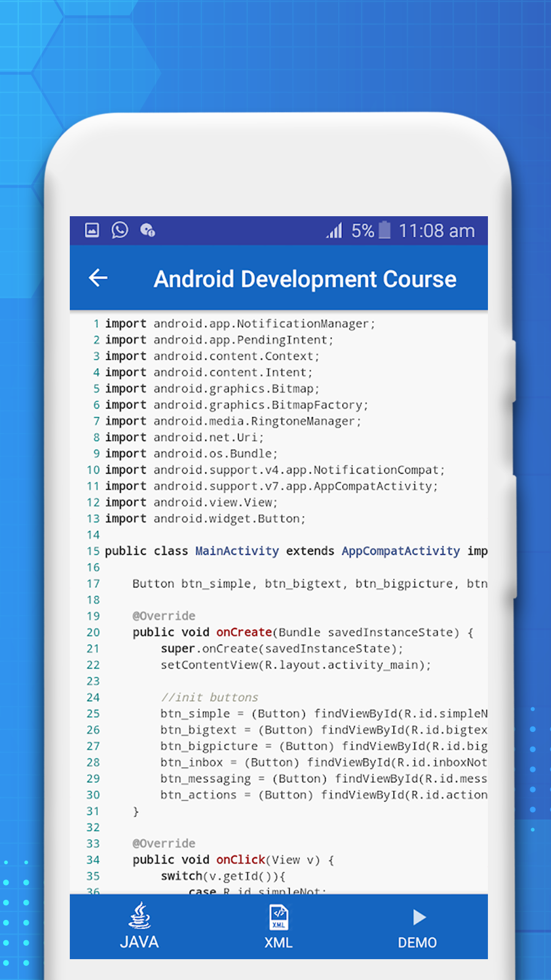Click the import android.content.Intent line
The image size is (551, 980).
tap(209, 372)
